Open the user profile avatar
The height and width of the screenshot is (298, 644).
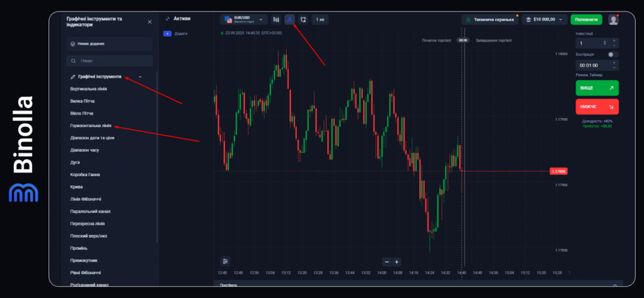[x=613, y=19]
